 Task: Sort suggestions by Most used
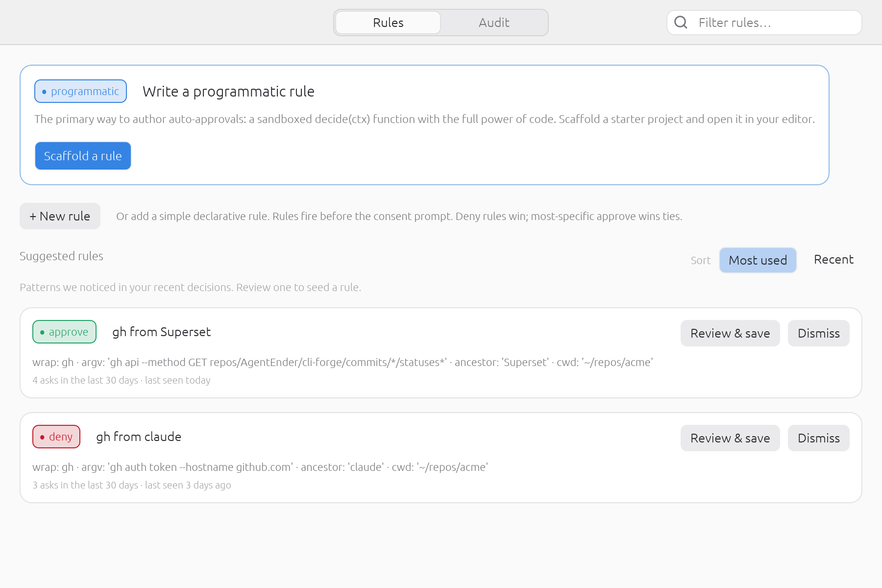[x=758, y=260]
